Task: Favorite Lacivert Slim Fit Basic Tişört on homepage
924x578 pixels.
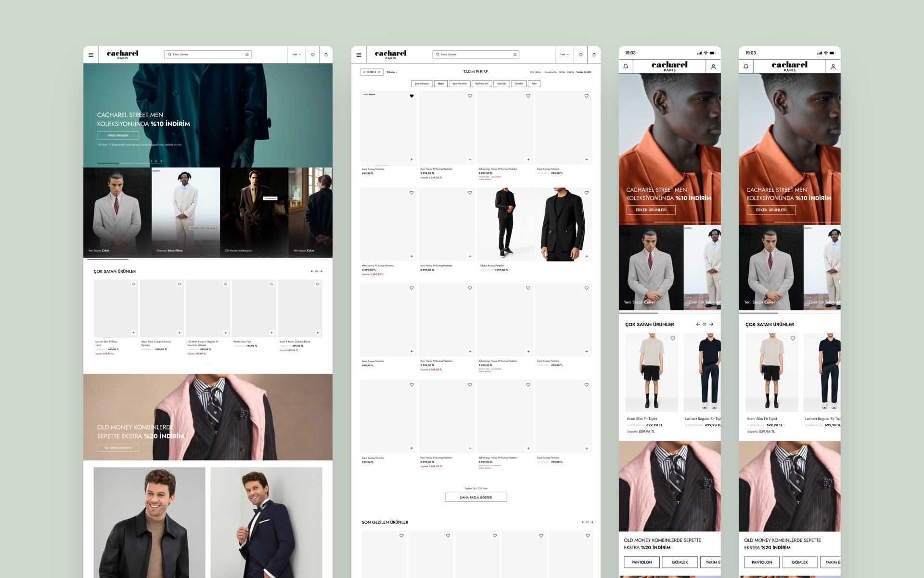Action: [133, 284]
